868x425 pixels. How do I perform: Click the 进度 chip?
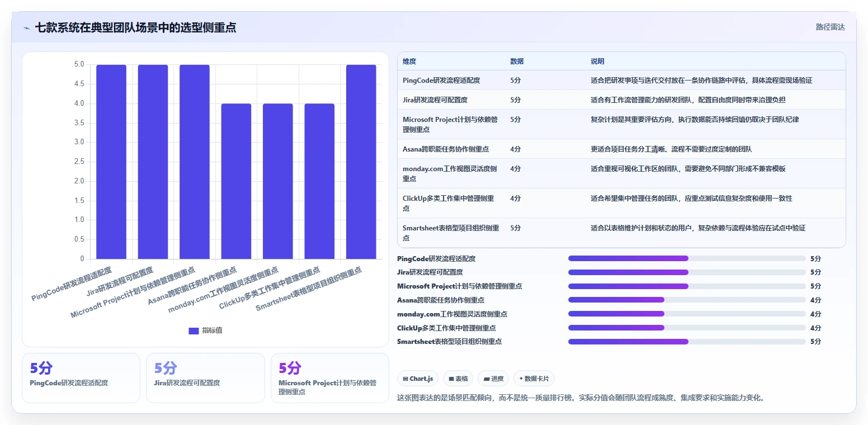pyautogui.click(x=493, y=379)
